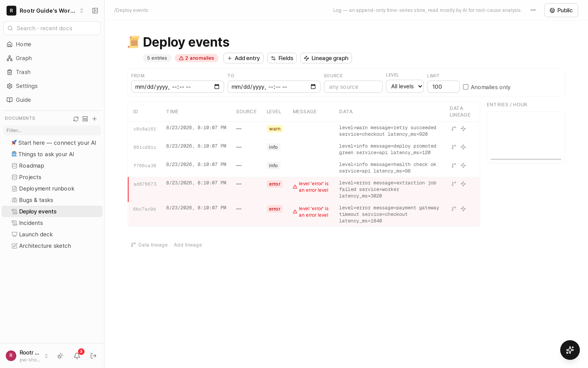Viewport: 588px width, 368px height.
Task: Open data lineage branch icon for 861cd91c
Action: 454,147
